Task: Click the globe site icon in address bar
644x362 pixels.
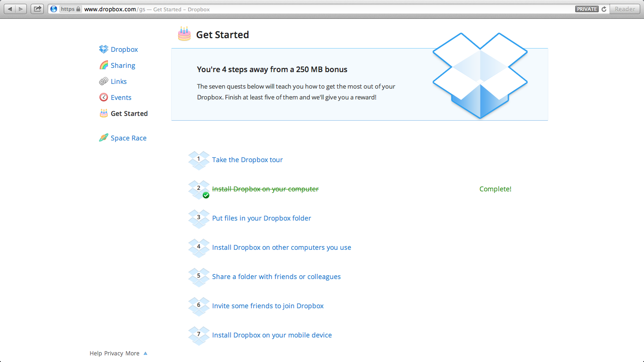Action: (53, 9)
